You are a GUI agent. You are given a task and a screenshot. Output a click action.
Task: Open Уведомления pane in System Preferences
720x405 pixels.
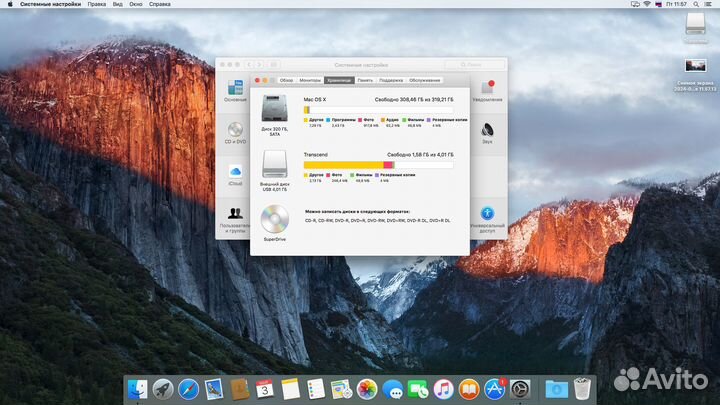(487, 90)
